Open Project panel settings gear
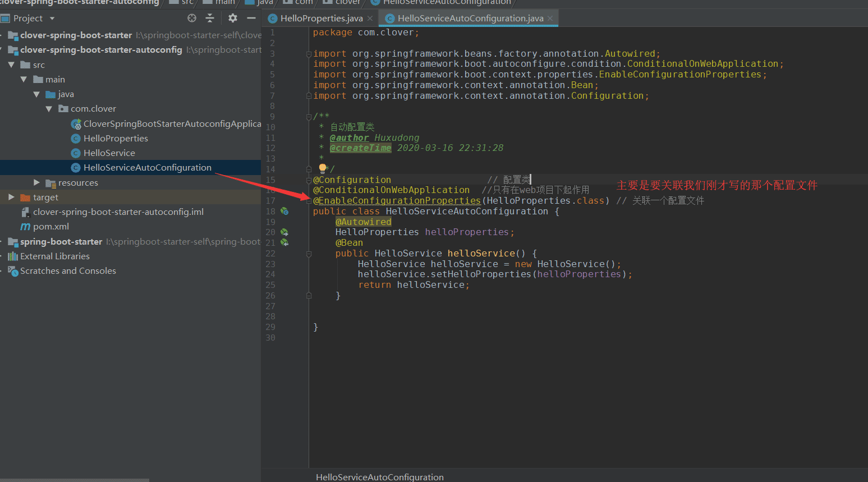The image size is (868, 482). point(233,19)
